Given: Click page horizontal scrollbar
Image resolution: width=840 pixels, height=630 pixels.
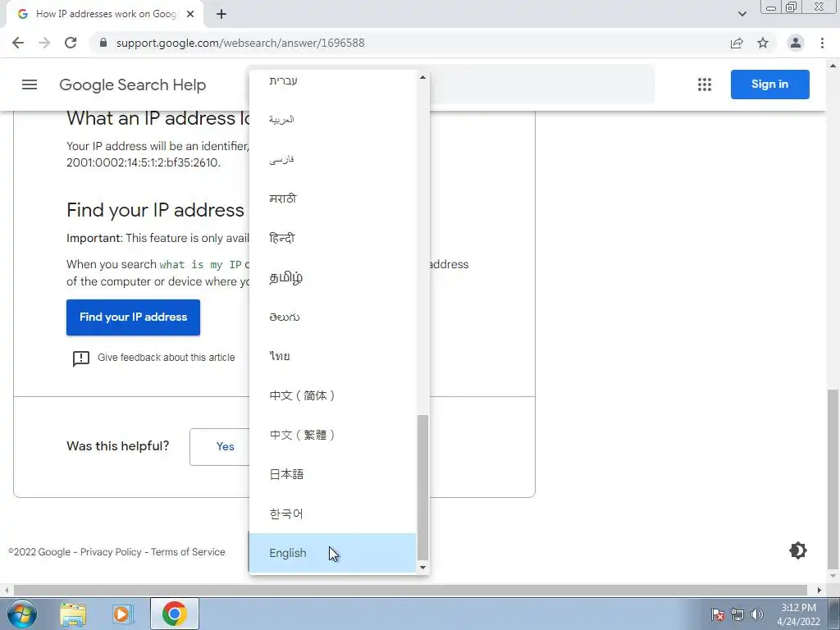Looking at the screenshot, I should pyautogui.click(x=410, y=591).
